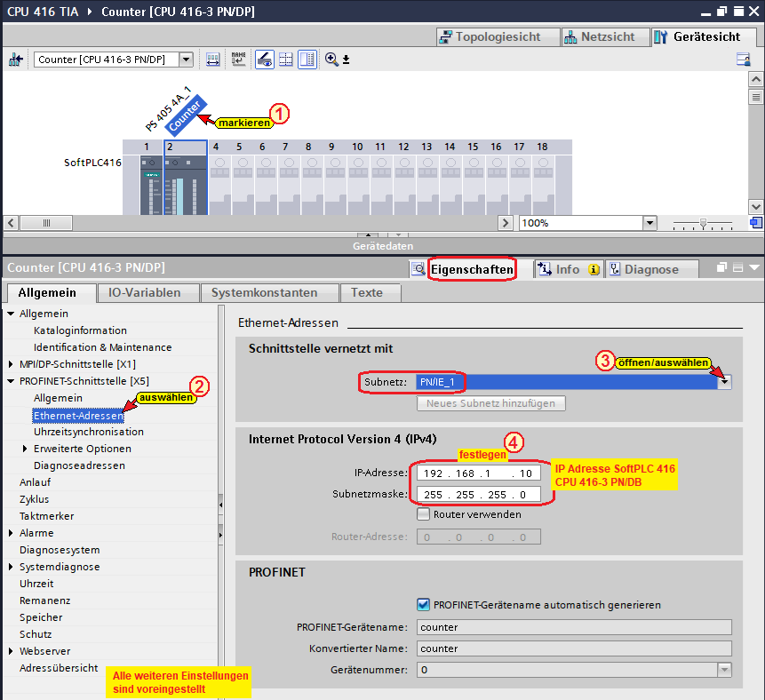Collapse PROFINET-Schnittstelle [X5] node
Screen dimensions: 765x700
coord(11,381)
